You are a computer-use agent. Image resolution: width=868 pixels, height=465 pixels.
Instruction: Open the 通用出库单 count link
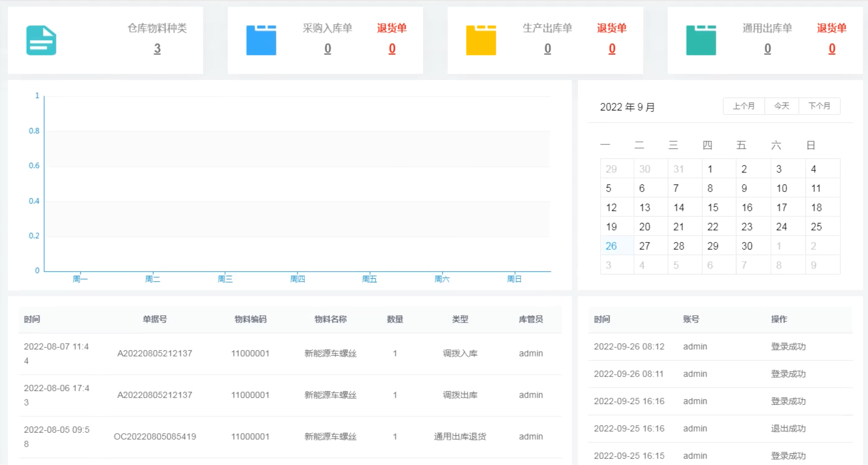(767, 49)
